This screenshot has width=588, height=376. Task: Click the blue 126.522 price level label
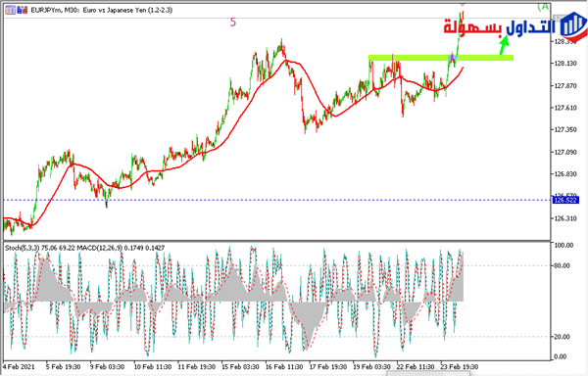coord(565,201)
